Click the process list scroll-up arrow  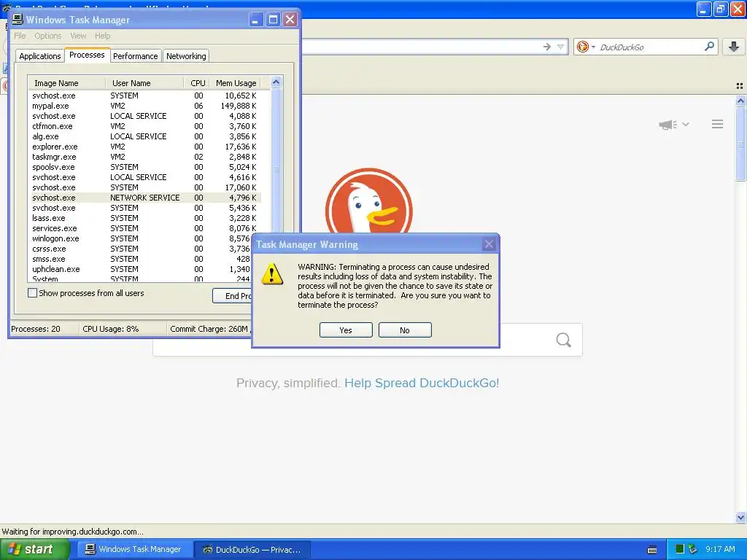[276, 82]
